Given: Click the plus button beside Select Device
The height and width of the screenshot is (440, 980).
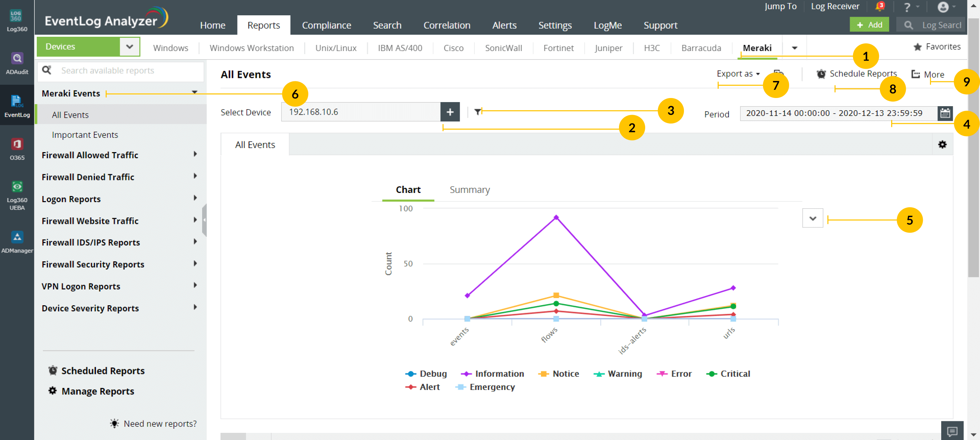Looking at the screenshot, I should 450,112.
